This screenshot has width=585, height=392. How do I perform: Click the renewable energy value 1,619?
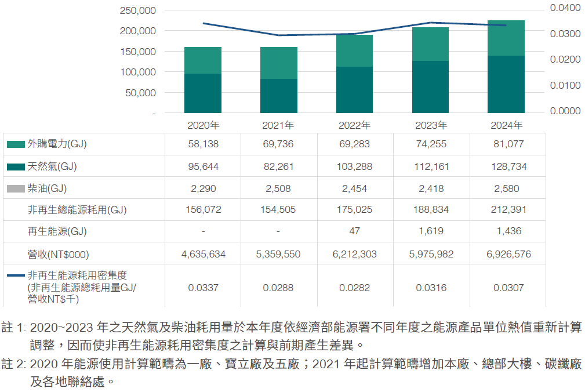click(x=431, y=231)
